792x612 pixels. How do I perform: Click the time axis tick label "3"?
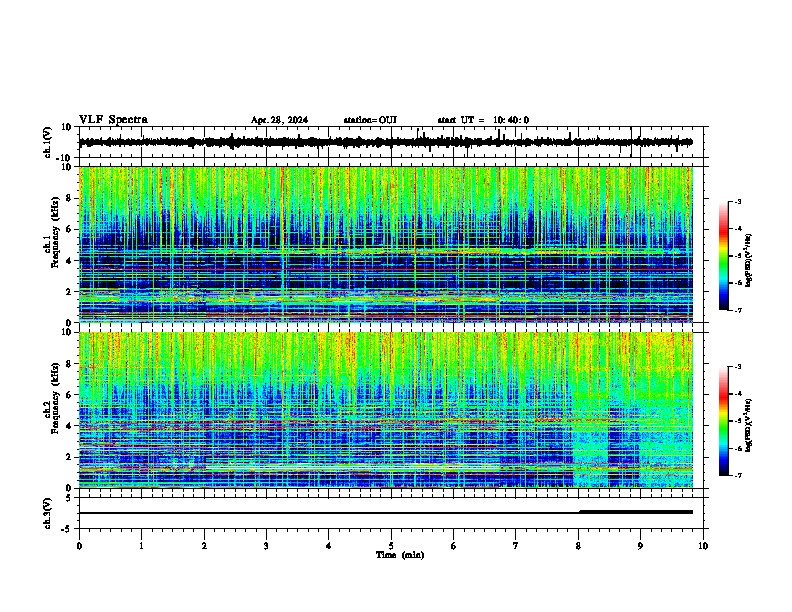pyautogui.click(x=266, y=546)
